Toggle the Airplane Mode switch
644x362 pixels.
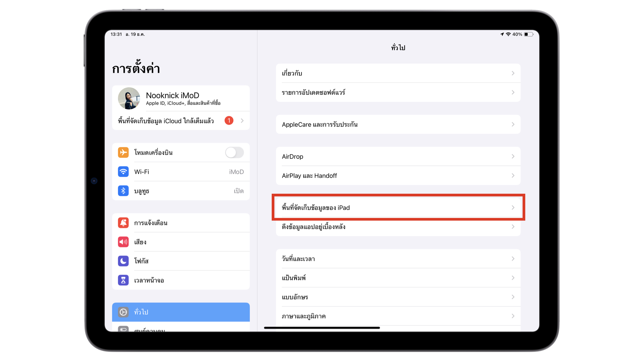point(234,153)
